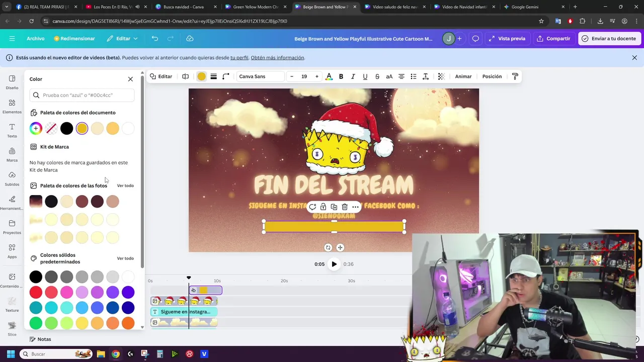The height and width of the screenshot is (362, 644).
Task: Click Enviar a tu docente button
Action: point(609,39)
